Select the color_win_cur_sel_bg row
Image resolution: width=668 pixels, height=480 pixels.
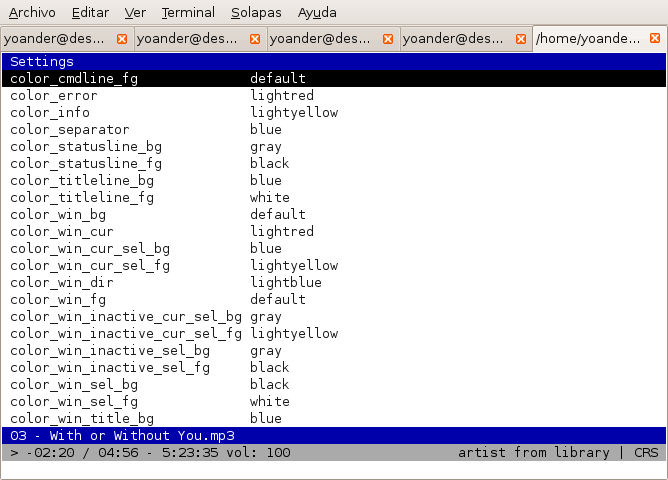[x=334, y=248]
